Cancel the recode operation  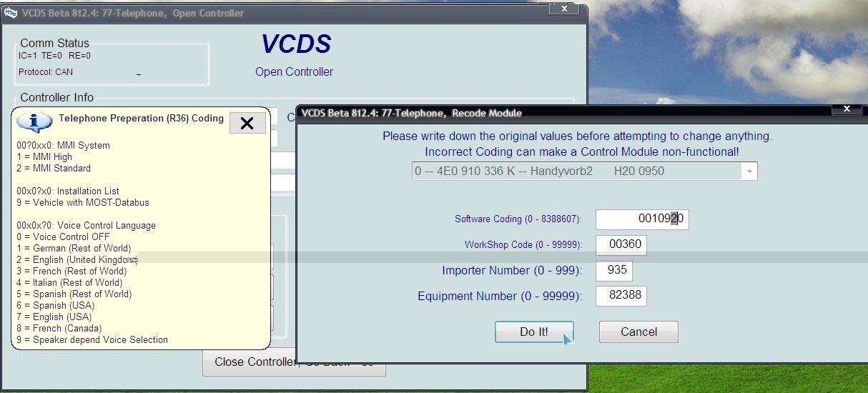pos(638,332)
